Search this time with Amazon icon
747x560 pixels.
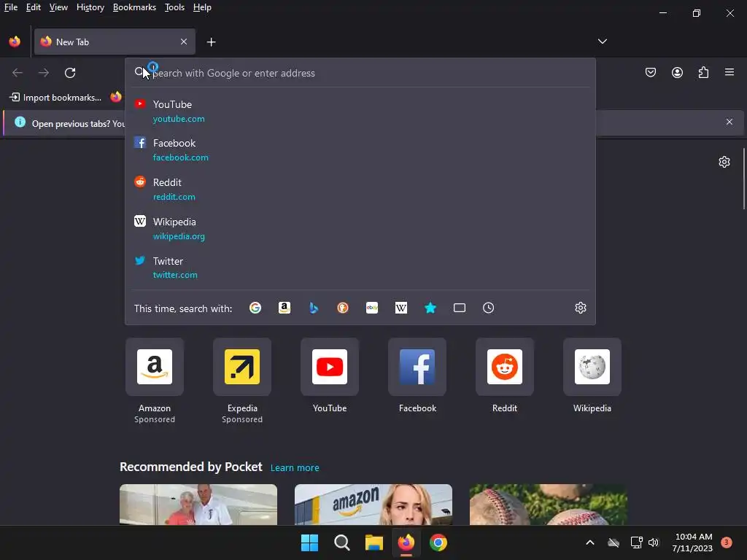(x=285, y=308)
